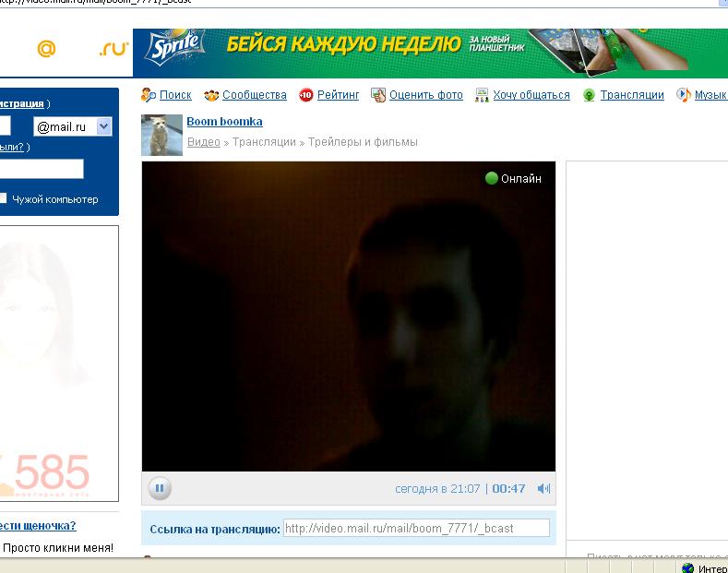
Task: Click the password input field
Action: tap(42, 169)
